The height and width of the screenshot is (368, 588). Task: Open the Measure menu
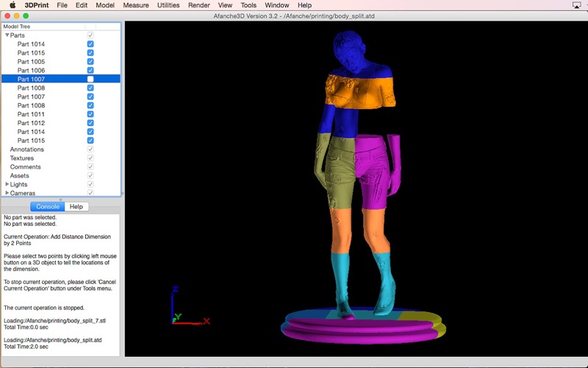point(136,5)
